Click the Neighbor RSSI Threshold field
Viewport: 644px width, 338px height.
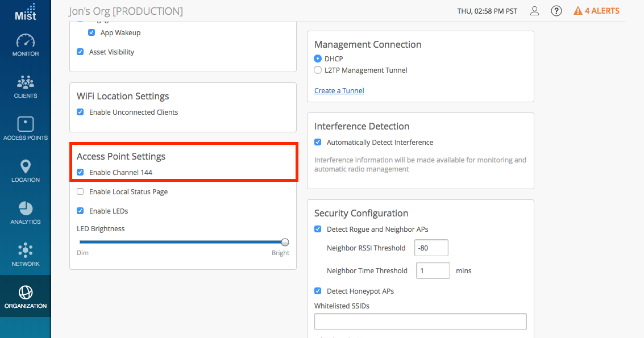(431, 248)
